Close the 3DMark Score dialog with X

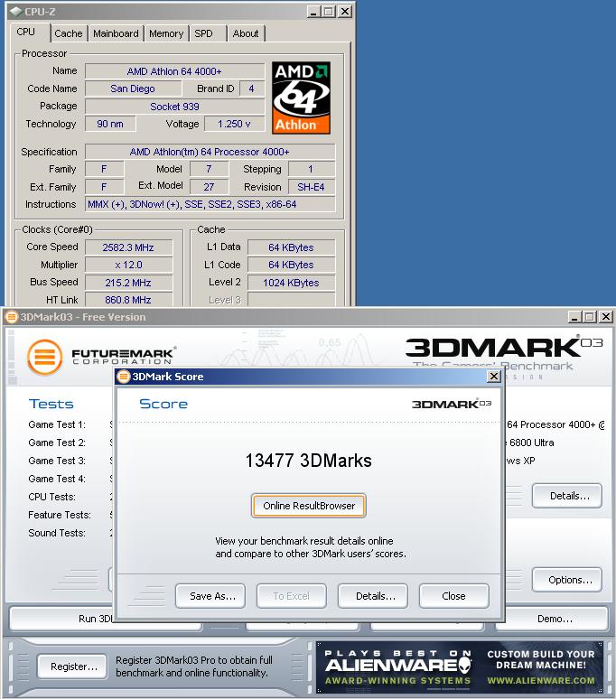(494, 377)
